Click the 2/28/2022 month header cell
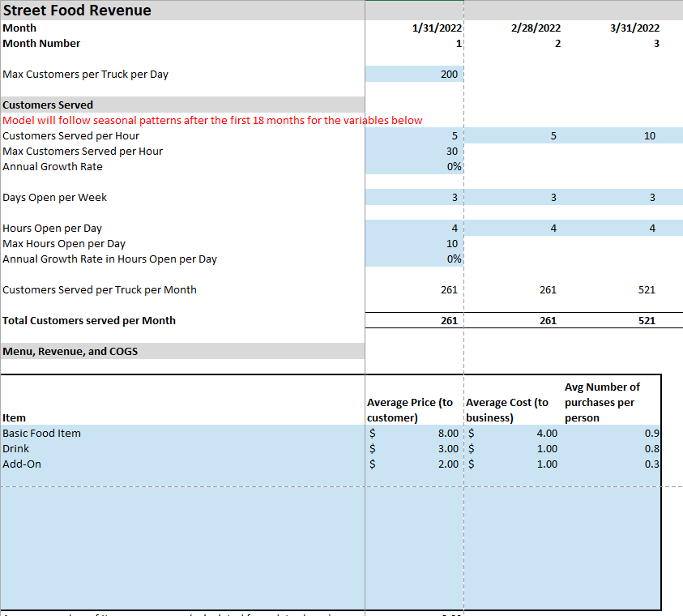 (x=536, y=28)
